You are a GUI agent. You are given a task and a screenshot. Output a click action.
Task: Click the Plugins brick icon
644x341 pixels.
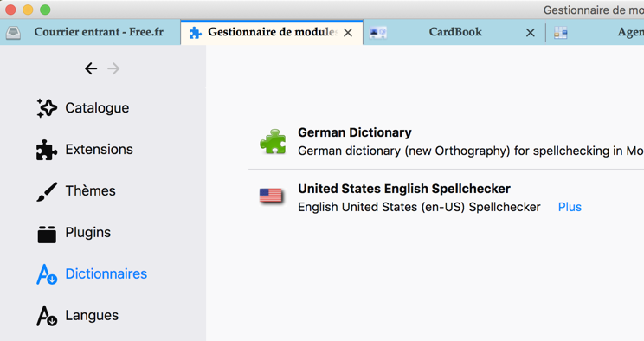point(47,235)
